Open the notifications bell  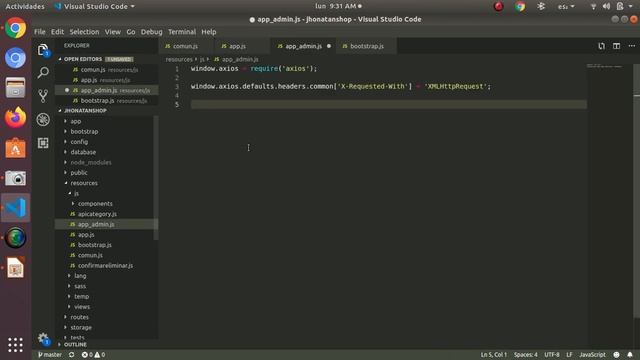point(630,355)
